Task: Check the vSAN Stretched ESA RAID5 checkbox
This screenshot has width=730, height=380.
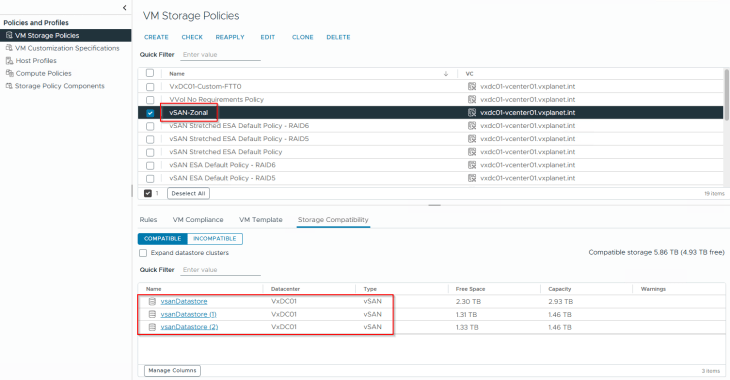Action: tap(150, 139)
